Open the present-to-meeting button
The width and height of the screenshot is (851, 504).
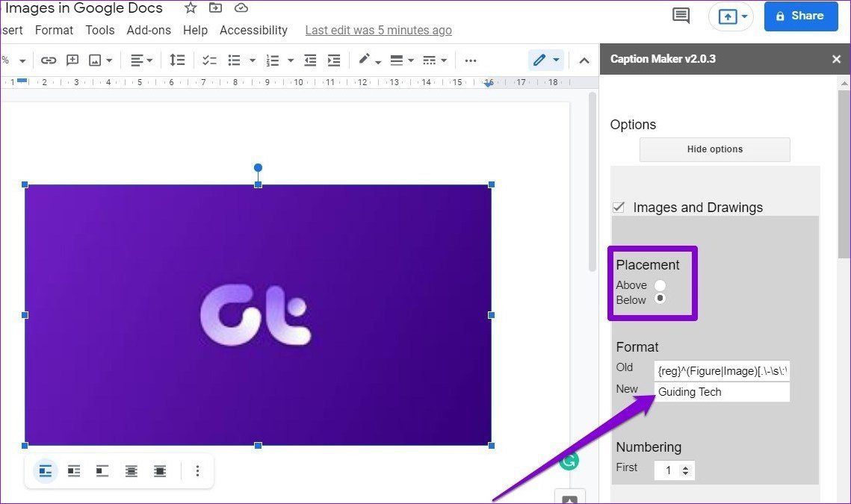pyautogui.click(x=727, y=17)
